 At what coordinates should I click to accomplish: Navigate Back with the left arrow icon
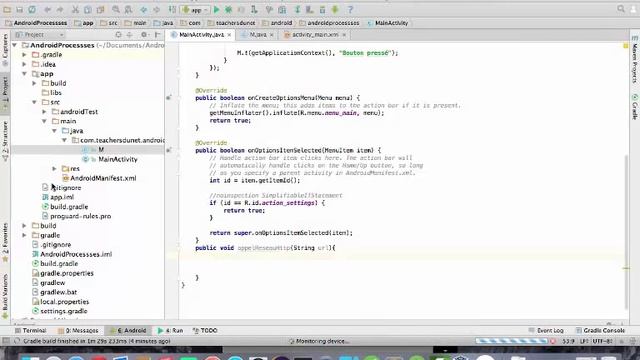(144, 9)
